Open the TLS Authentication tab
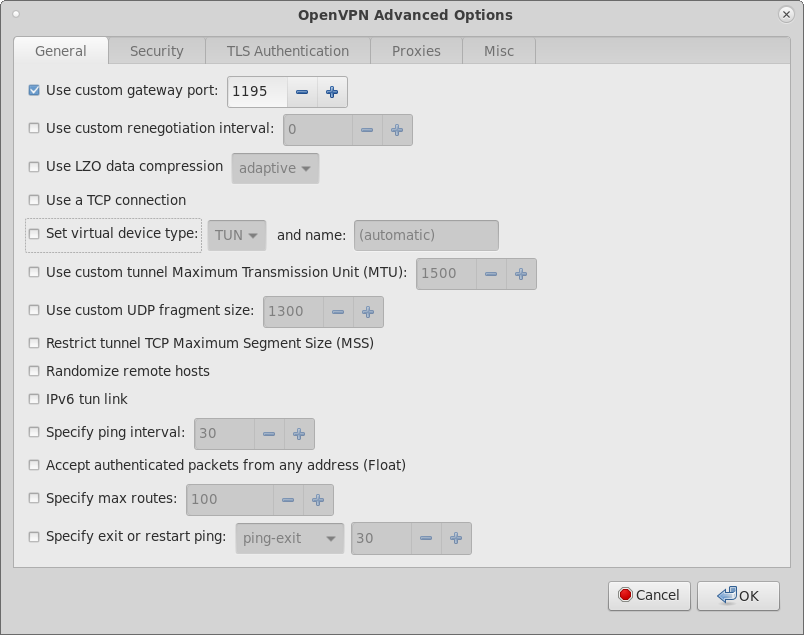The image size is (804, 635). [x=288, y=51]
